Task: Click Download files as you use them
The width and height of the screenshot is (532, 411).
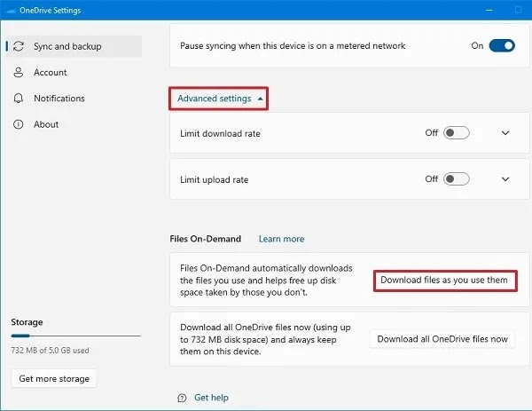Action: click(x=445, y=281)
